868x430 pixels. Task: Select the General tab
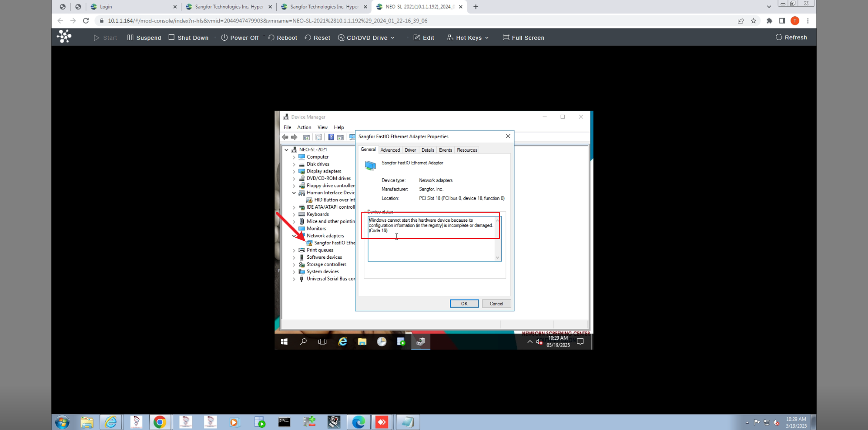click(368, 150)
